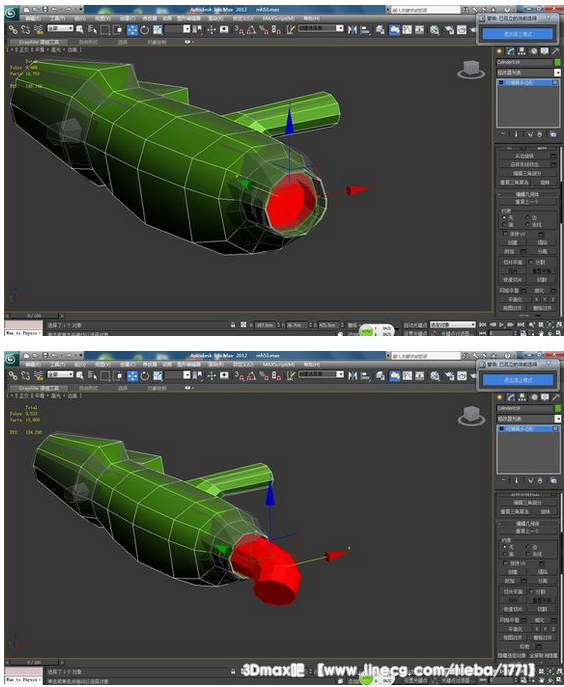The image size is (564, 687).
Task: Open Curve Editor icon in upper screenshot toolbar
Action: pos(407,29)
